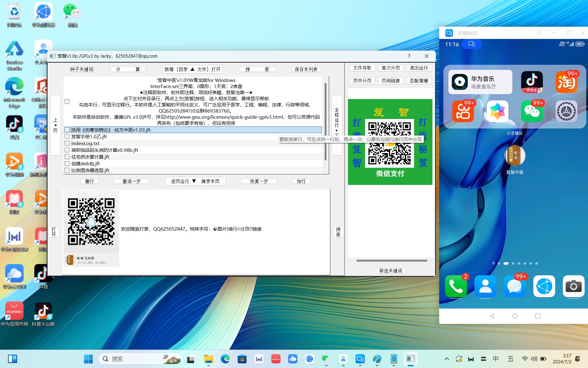
Task: Open the WeChat app on the phone screen
Action: pyautogui.click(x=532, y=111)
